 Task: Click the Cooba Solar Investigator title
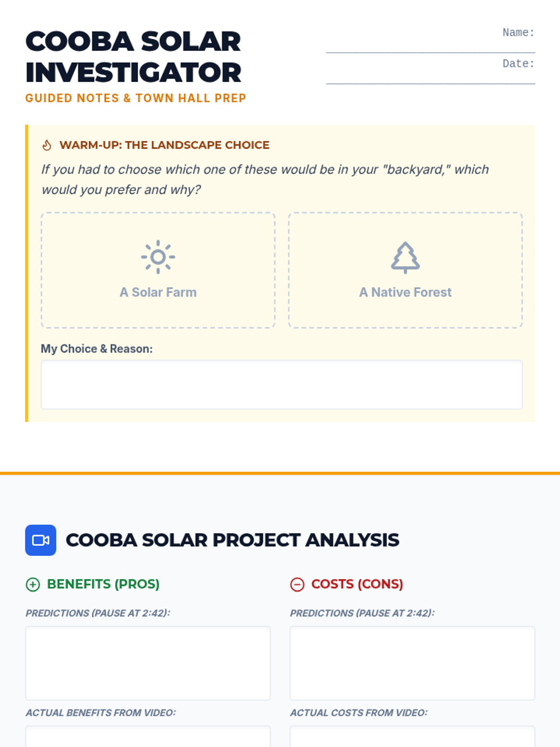point(133,57)
